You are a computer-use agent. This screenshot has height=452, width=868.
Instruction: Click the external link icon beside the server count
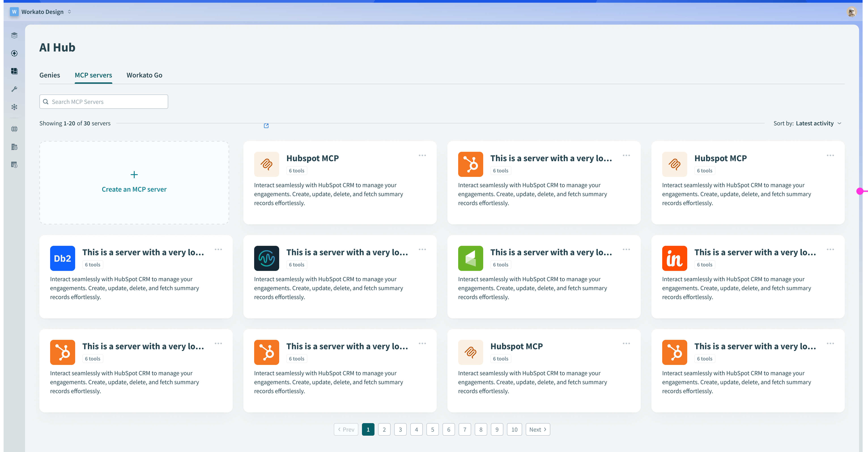click(x=266, y=126)
